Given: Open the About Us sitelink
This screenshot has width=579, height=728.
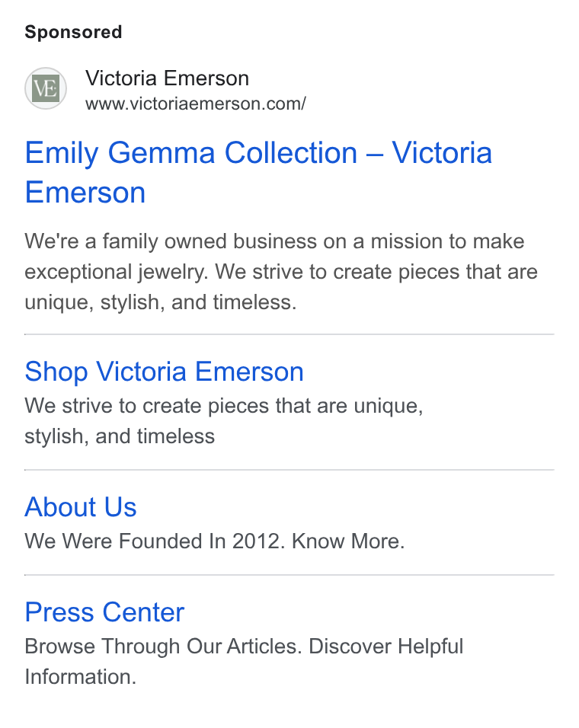Looking at the screenshot, I should pyautogui.click(x=81, y=506).
